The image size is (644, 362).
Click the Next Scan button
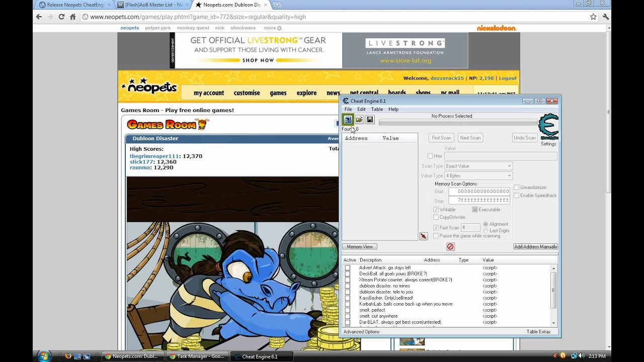[x=470, y=138]
